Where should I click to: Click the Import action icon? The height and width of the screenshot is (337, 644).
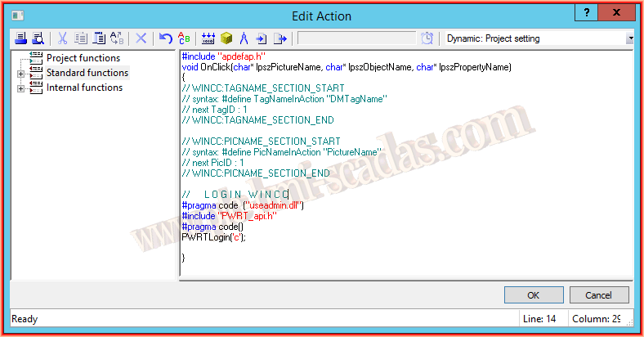click(x=262, y=38)
